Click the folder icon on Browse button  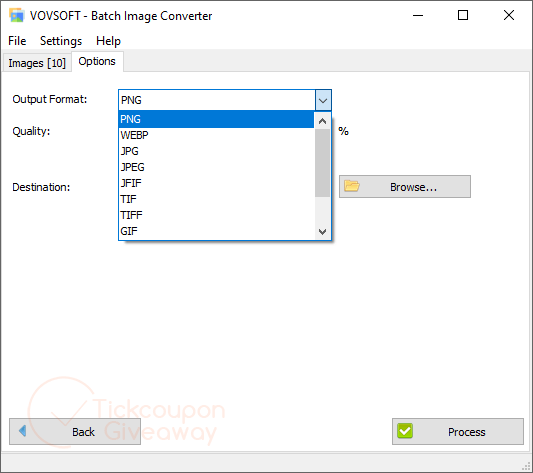click(351, 186)
